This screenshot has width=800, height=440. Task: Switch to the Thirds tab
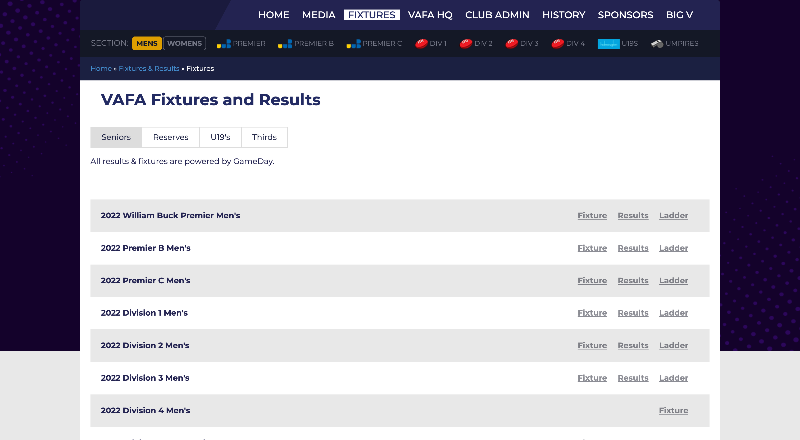(264, 137)
